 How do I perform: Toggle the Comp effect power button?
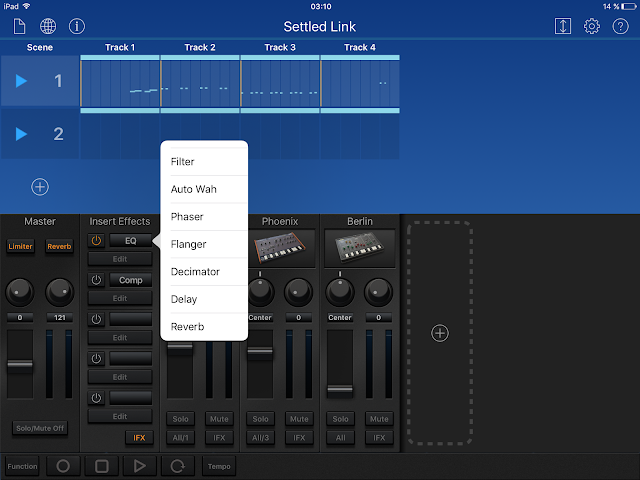[x=96, y=280]
